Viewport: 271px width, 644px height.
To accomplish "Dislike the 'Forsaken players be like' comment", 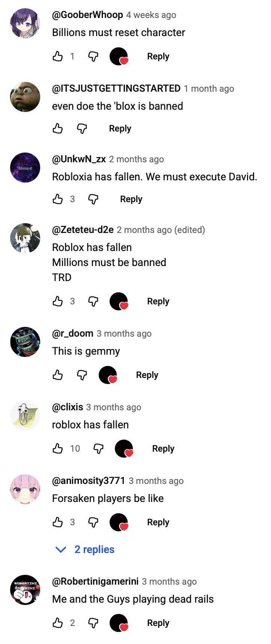I will click(93, 522).
